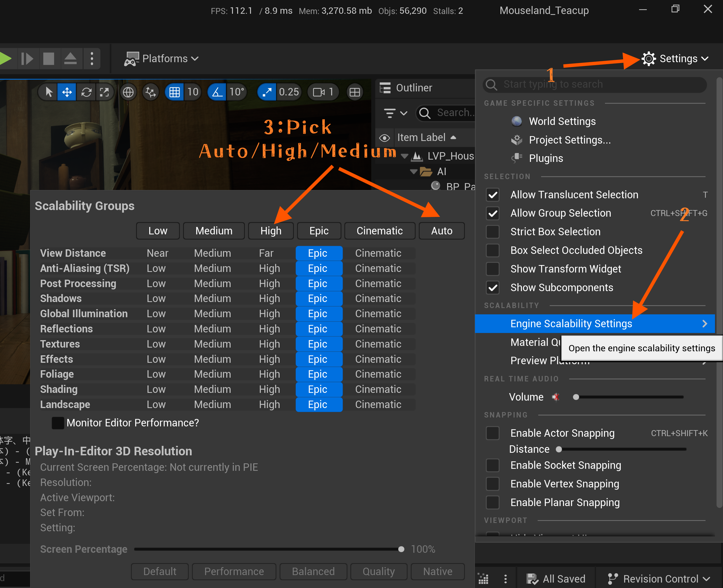Image resolution: width=723 pixels, height=588 pixels.
Task: Enable Planar Snapping checkbox
Action: (x=493, y=503)
